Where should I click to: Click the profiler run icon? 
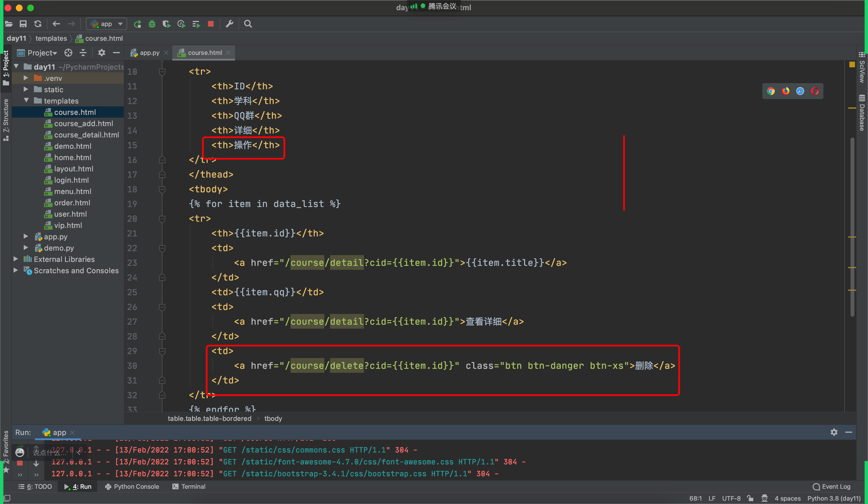[181, 24]
